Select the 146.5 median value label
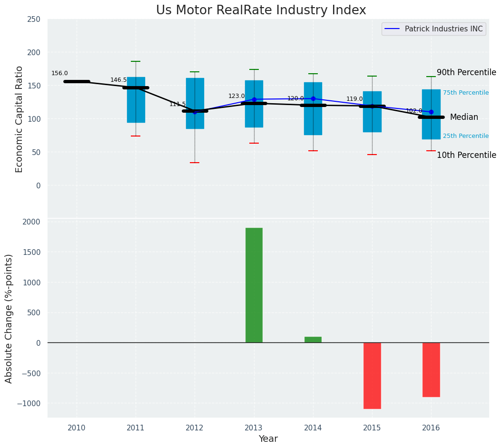Viewport: 501px width, 448px height. (x=118, y=80)
